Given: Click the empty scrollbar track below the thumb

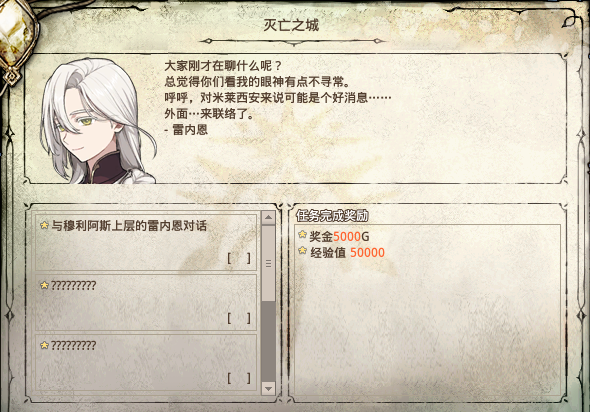Looking at the screenshot, I should click(268, 342).
